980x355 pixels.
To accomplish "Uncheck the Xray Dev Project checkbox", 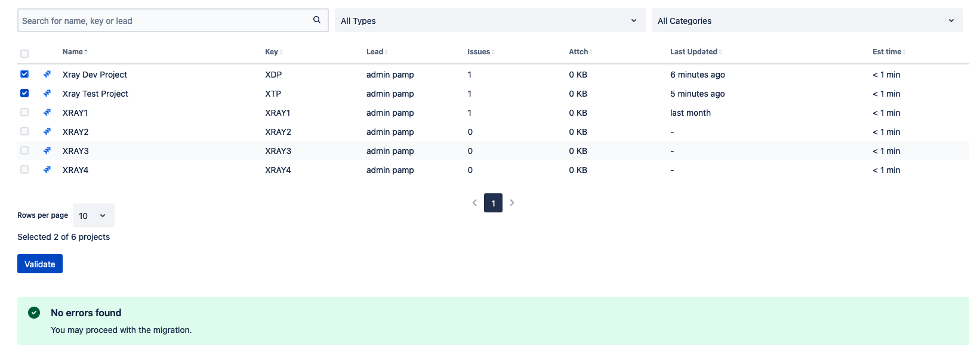I will [x=24, y=74].
